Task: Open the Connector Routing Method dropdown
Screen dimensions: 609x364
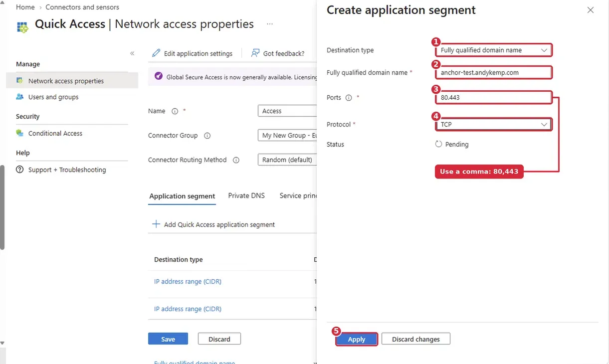Action: [x=287, y=160]
